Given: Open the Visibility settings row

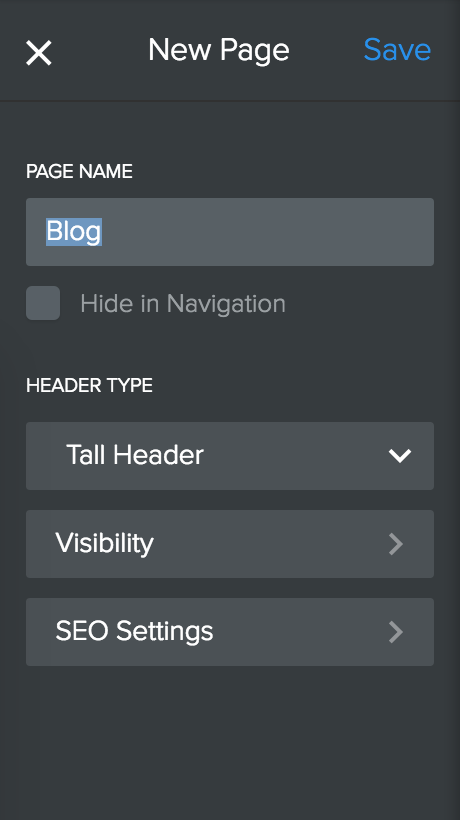Looking at the screenshot, I should (230, 544).
